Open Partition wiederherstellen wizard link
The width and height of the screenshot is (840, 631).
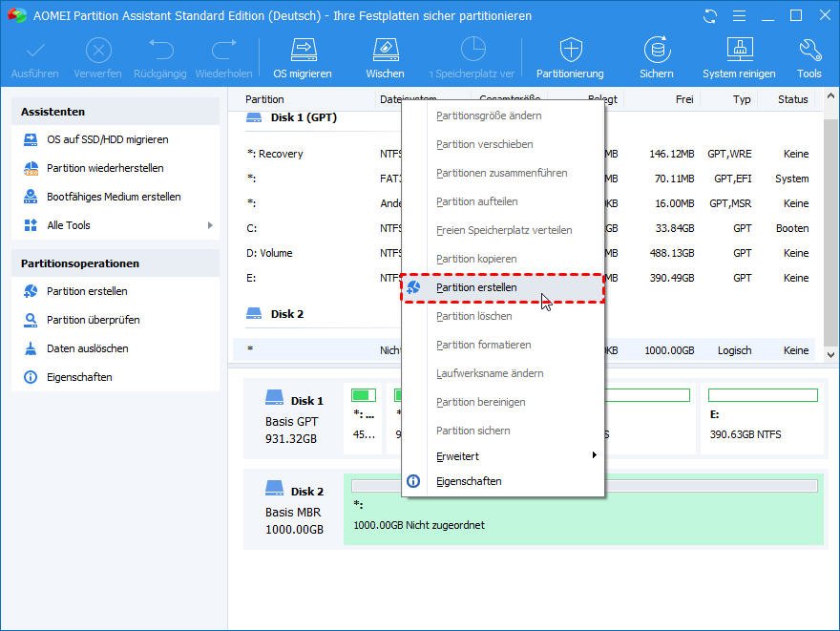pyautogui.click(x=105, y=168)
